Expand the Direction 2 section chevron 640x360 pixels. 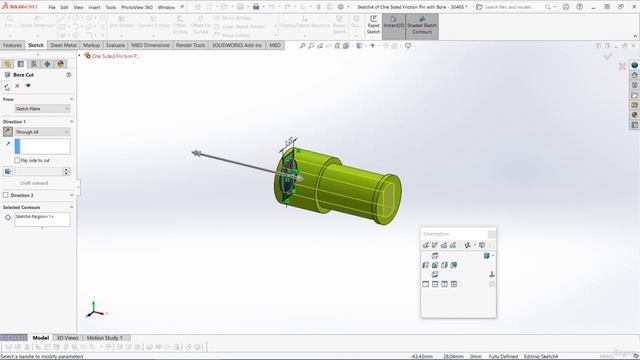point(71,195)
